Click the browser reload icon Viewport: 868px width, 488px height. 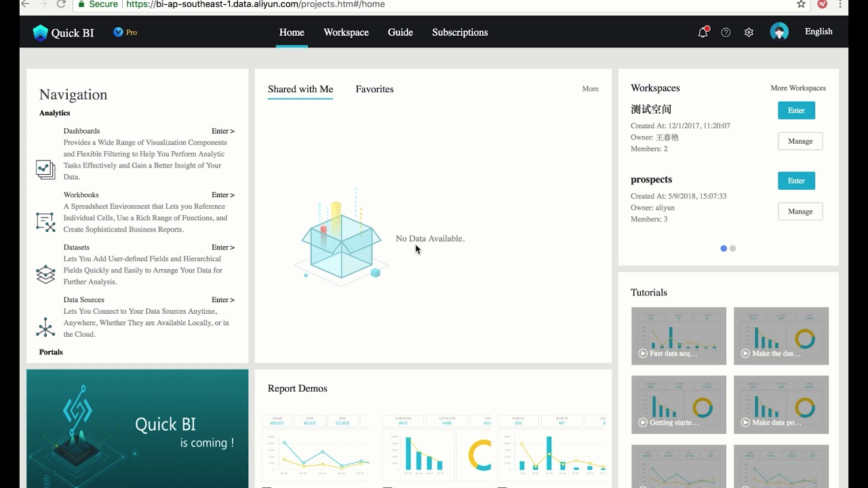[x=61, y=4]
